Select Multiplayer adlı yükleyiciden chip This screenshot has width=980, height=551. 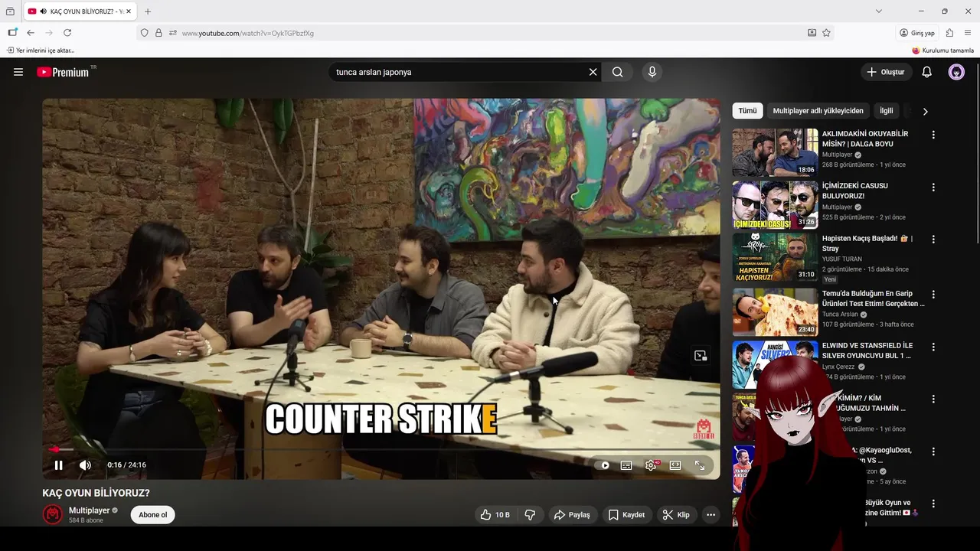[x=818, y=111]
